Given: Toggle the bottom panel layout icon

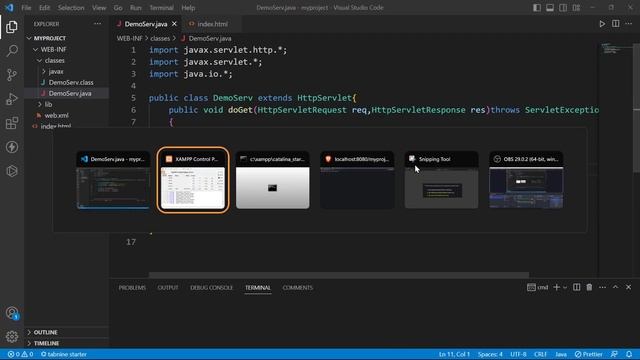Looking at the screenshot, I should click(x=550, y=8).
